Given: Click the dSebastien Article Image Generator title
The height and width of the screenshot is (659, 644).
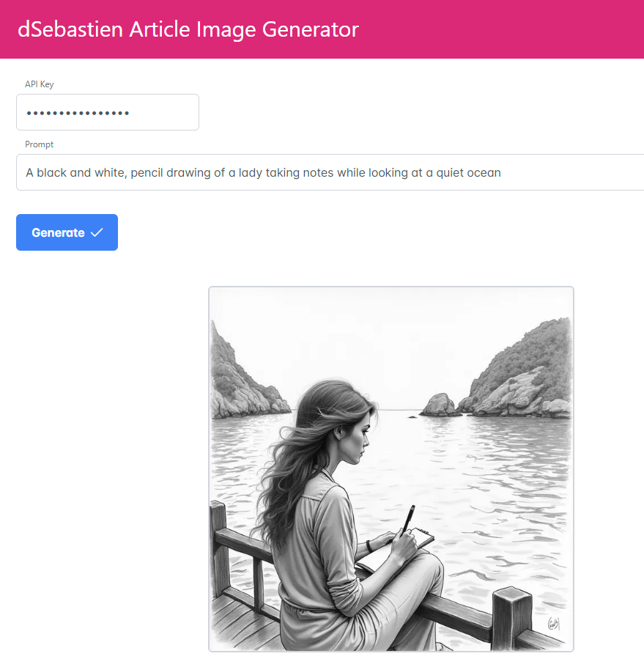Looking at the screenshot, I should [188, 29].
